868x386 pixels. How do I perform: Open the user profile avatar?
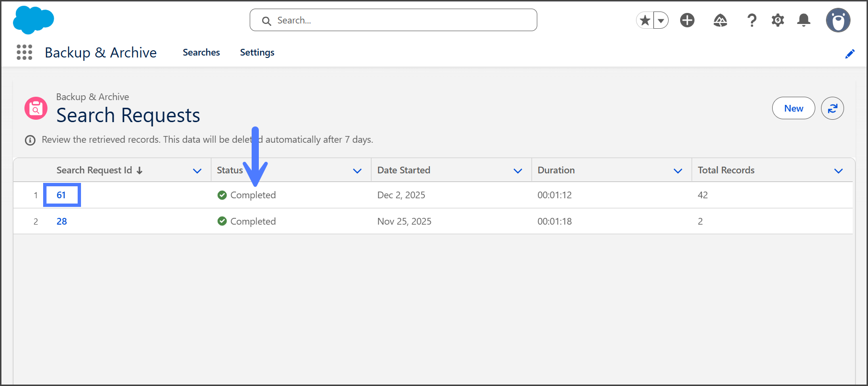837,20
